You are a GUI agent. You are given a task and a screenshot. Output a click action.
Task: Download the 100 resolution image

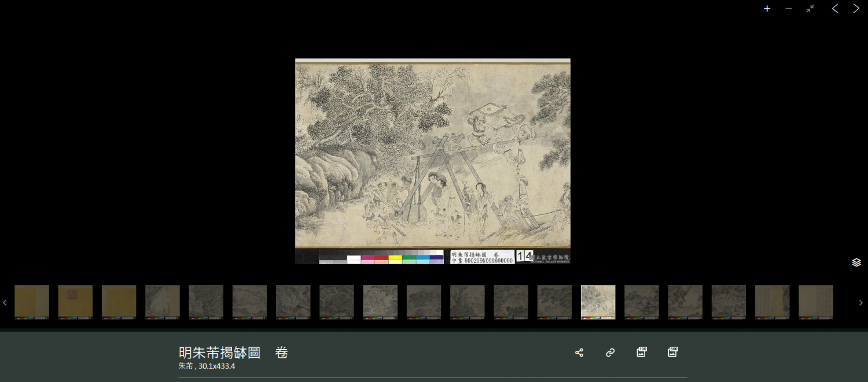point(641,352)
